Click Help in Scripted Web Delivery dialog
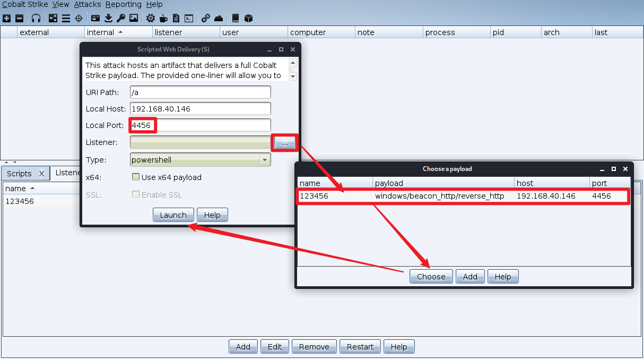Screen dimensions: 644x359 (212, 215)
